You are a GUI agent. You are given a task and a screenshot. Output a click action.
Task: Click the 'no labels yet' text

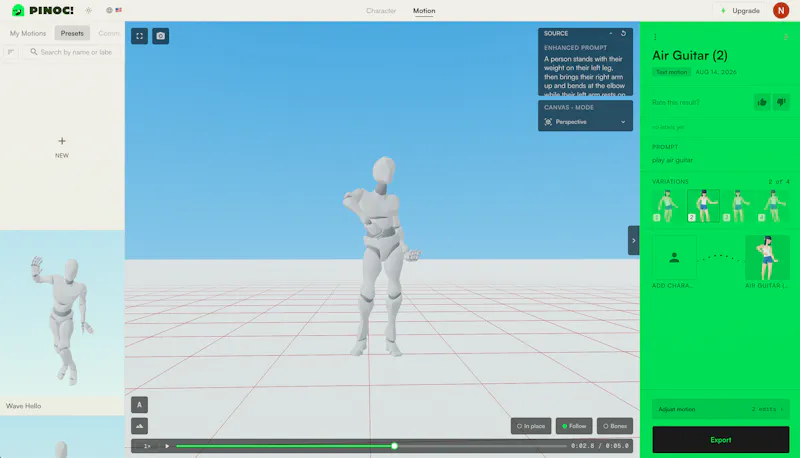(x=668, y=127)
